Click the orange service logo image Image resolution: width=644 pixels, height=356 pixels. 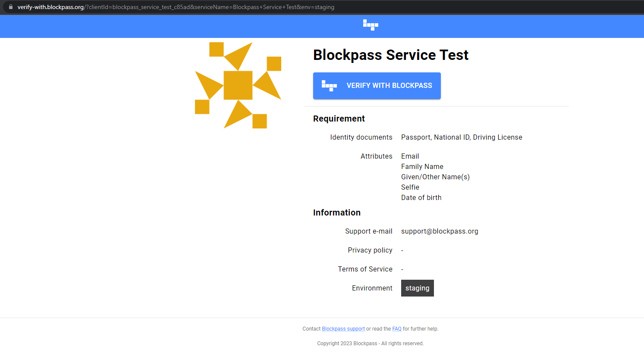[238, 85]
